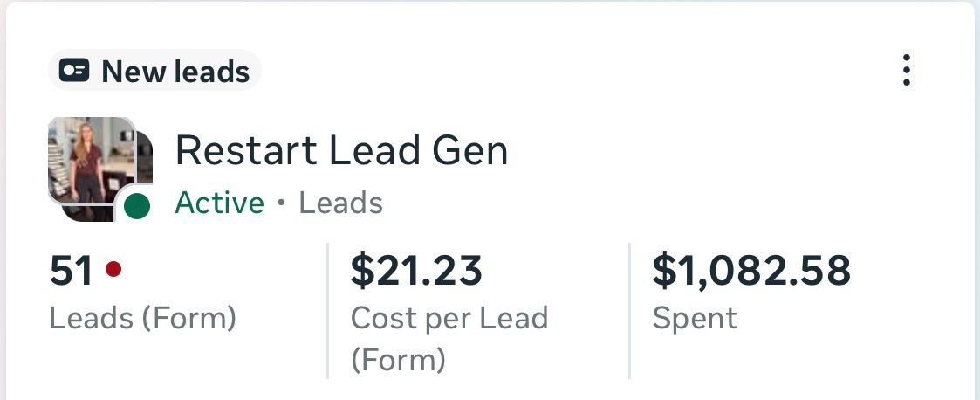Click the "Spent" metric label
The width and height of the screenshot is (980, 400).
[x=695, y=318]
